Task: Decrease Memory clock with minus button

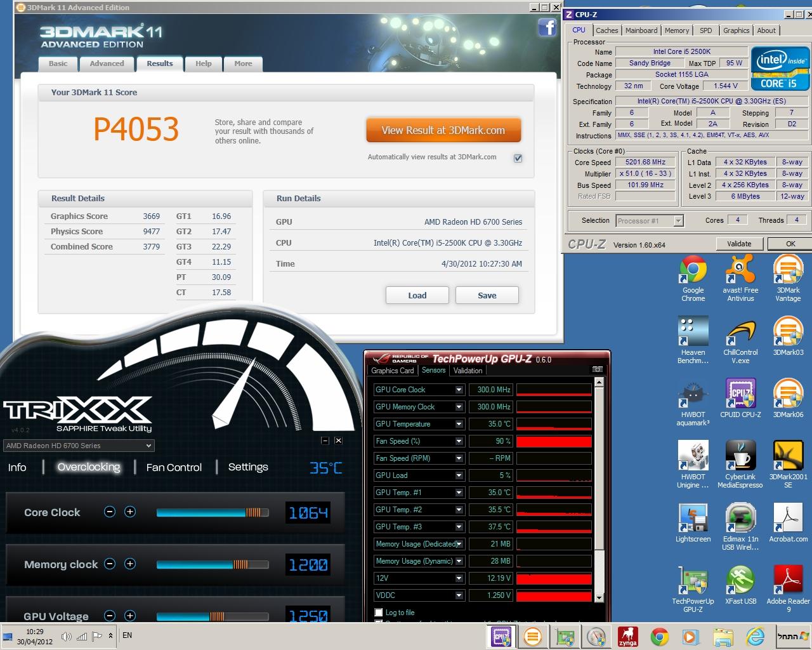Action: tap(110, 564)
